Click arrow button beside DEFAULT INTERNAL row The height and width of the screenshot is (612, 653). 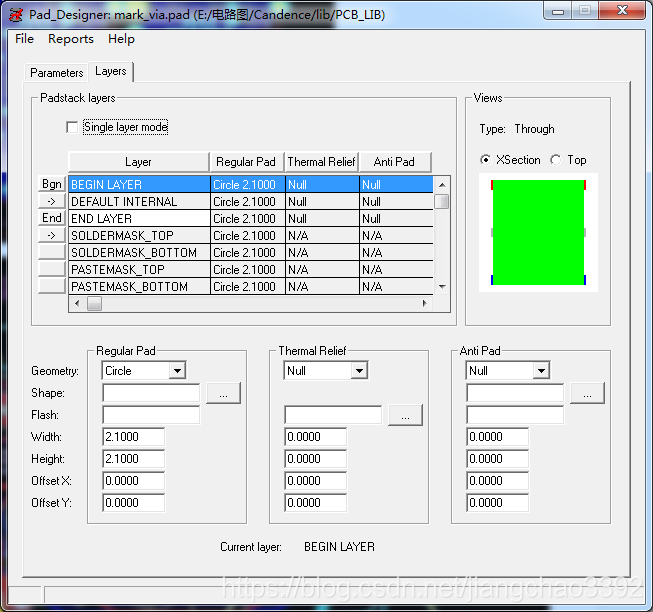[x=52, y=201]
